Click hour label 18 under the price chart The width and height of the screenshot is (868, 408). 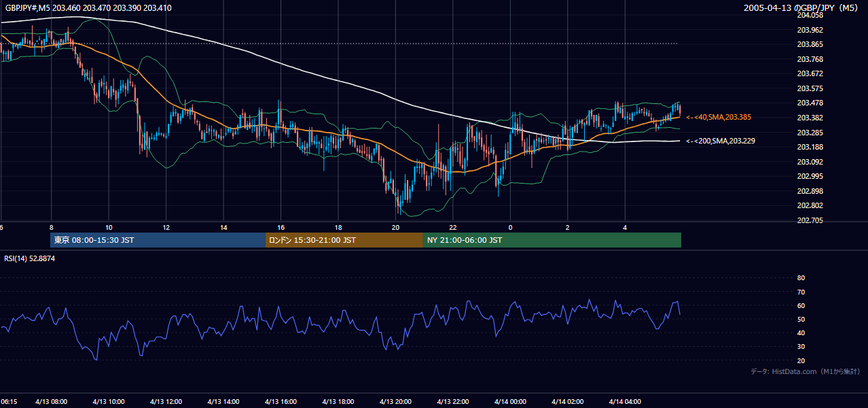click(x=338, y=227)
